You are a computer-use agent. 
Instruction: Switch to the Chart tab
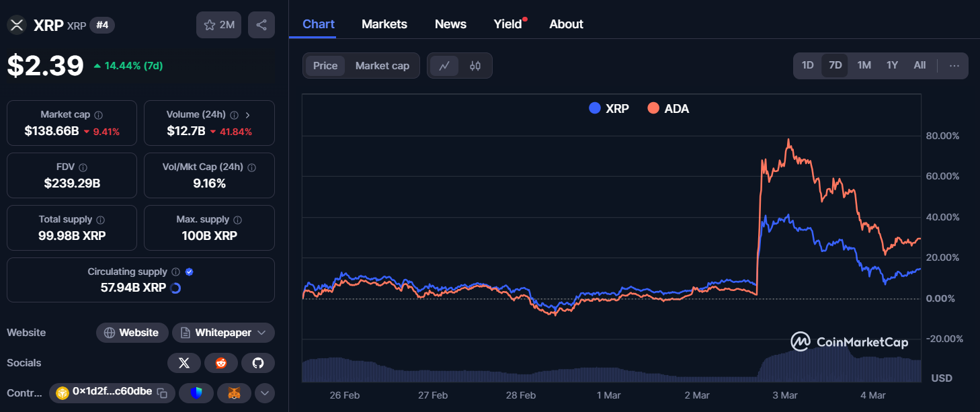click(319, 24)
